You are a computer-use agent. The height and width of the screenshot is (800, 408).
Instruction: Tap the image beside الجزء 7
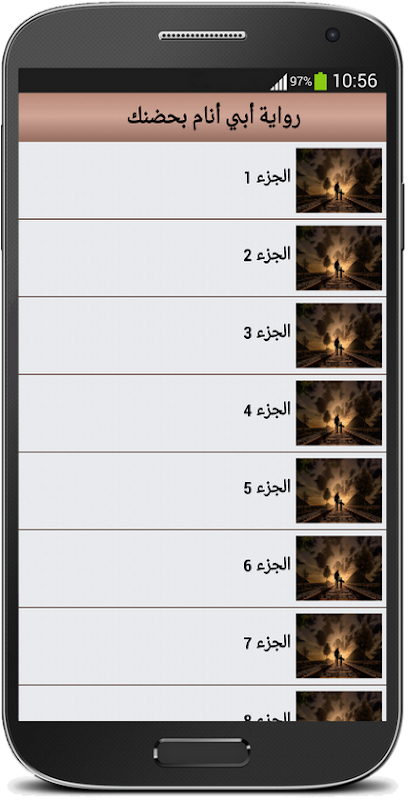click(x=339, y=646)
